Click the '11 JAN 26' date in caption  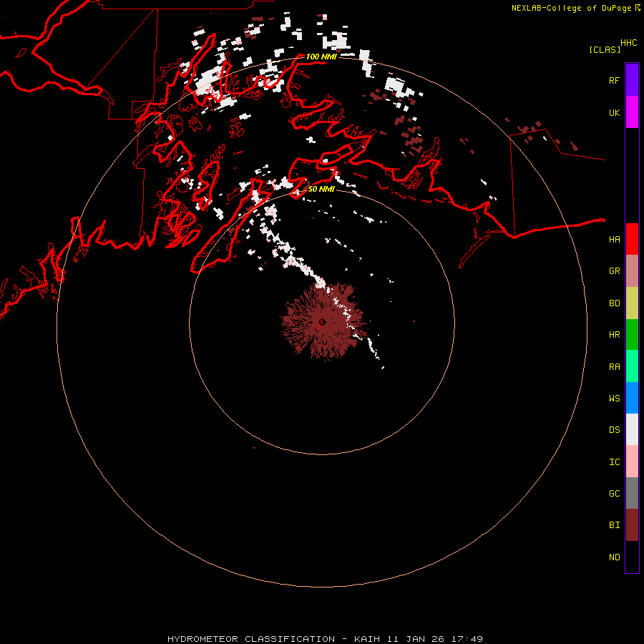416,639
